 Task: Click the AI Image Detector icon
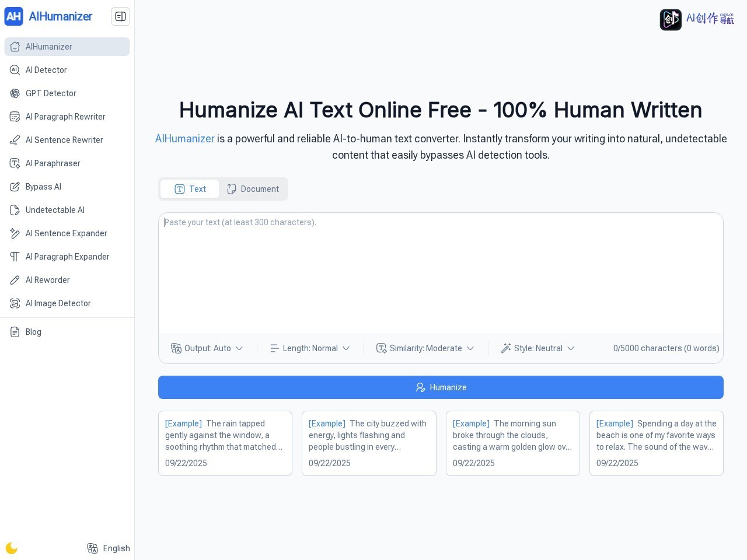15,303
